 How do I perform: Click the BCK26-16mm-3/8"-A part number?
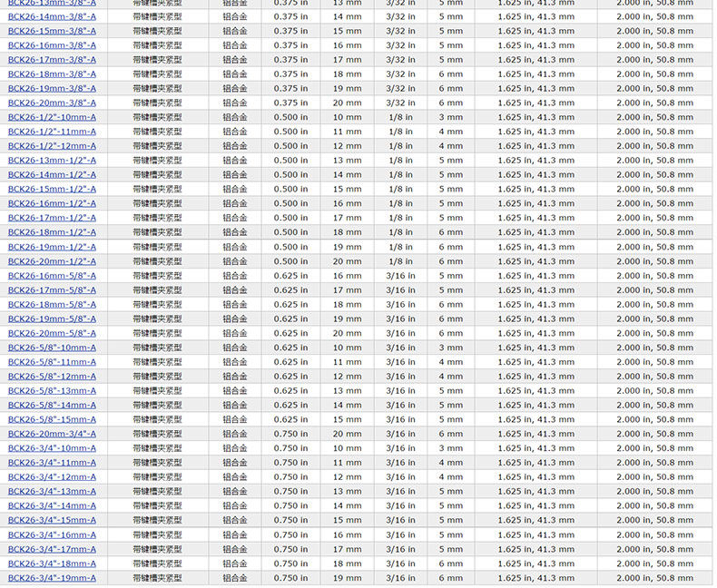52,45
